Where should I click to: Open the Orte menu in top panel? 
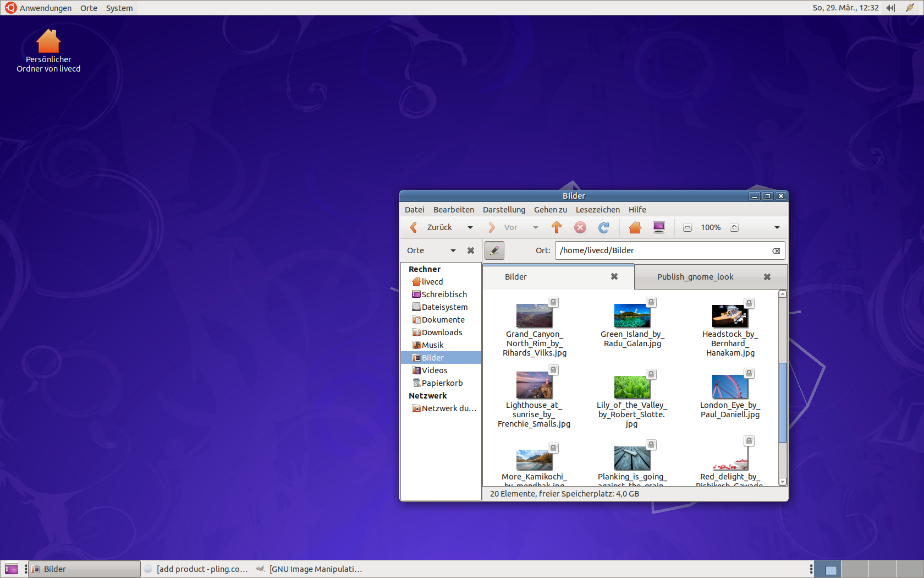tap(89, 8)
